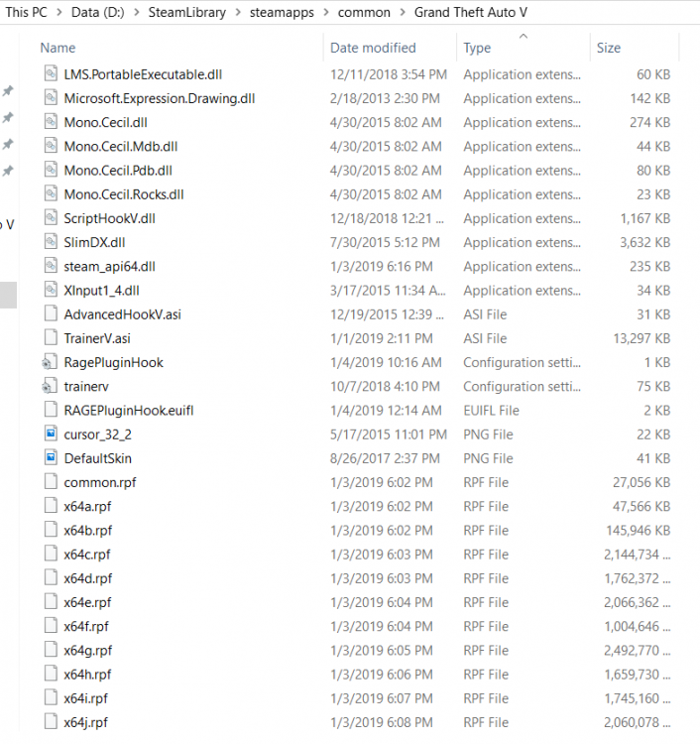Click the steam_api64.dll file icon

51,266
